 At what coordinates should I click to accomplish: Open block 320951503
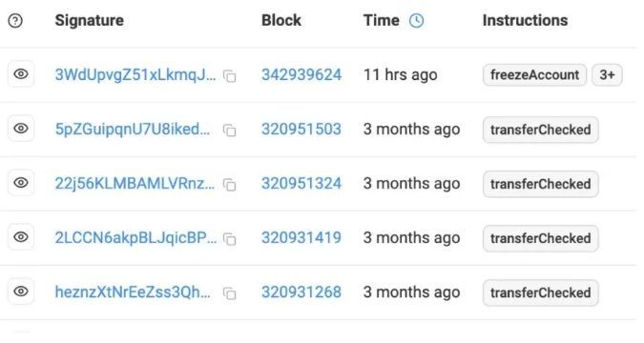pos(301,130)
